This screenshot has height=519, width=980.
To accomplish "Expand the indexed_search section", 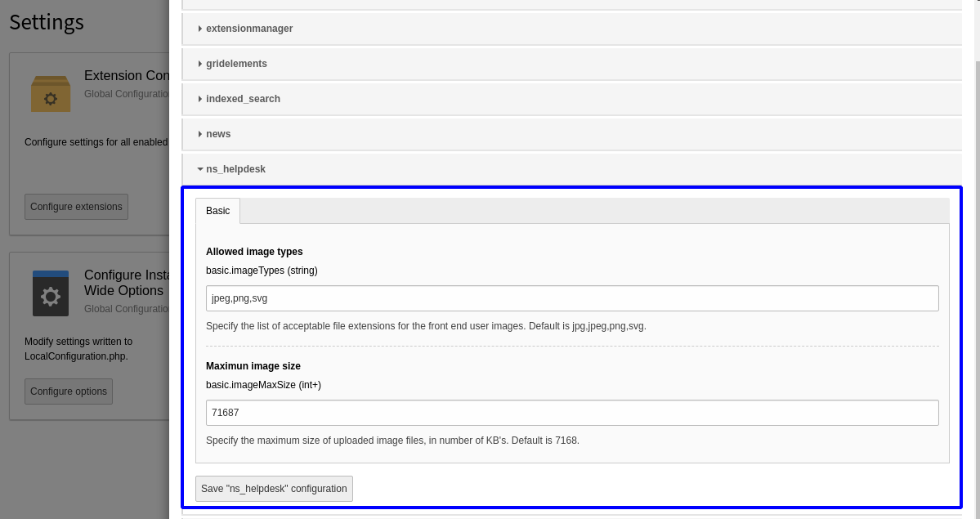I will tap(243, 99).
